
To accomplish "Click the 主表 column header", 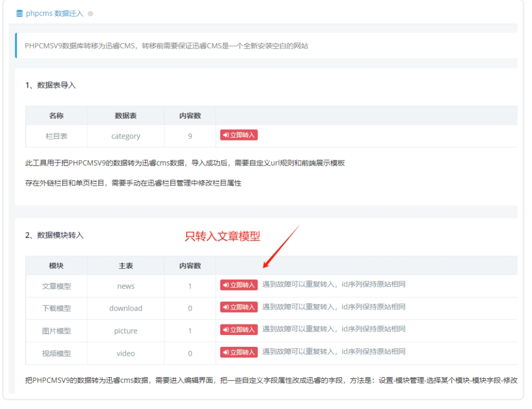I will 126,265.
